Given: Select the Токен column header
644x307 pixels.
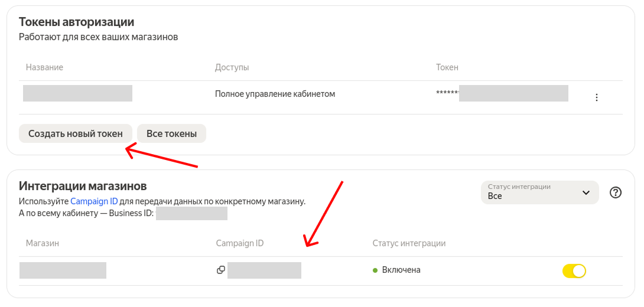Looking at the screenshot, I should (447, 67).
